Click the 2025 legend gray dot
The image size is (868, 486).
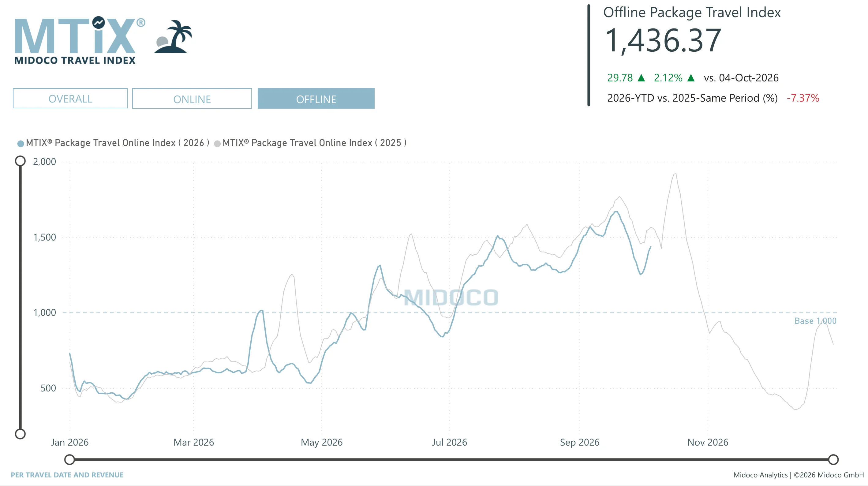click(217, 144)
